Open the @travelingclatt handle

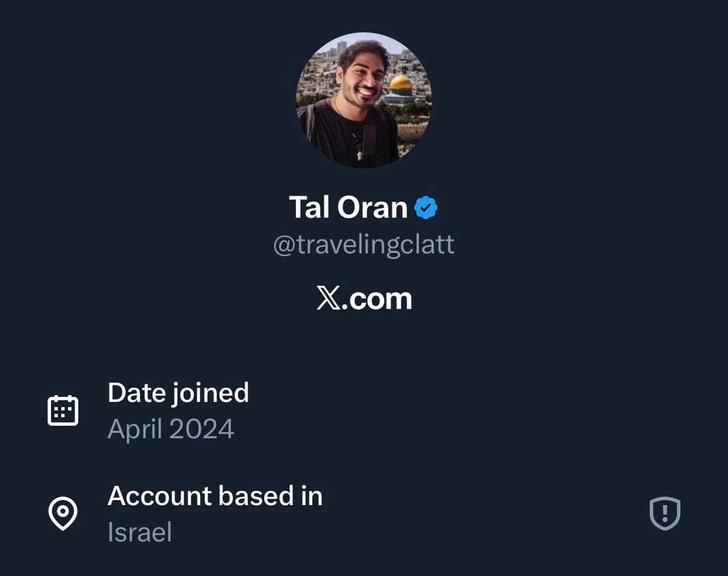point(364,246)
